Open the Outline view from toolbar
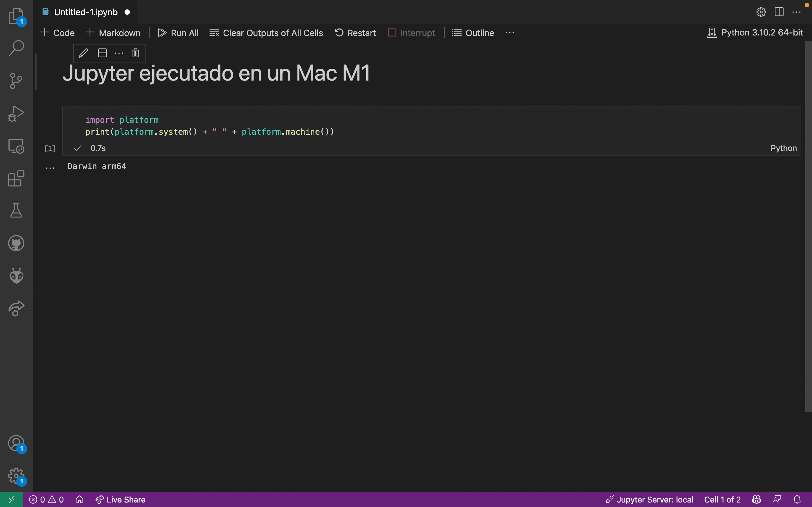 tap(473, 33)
